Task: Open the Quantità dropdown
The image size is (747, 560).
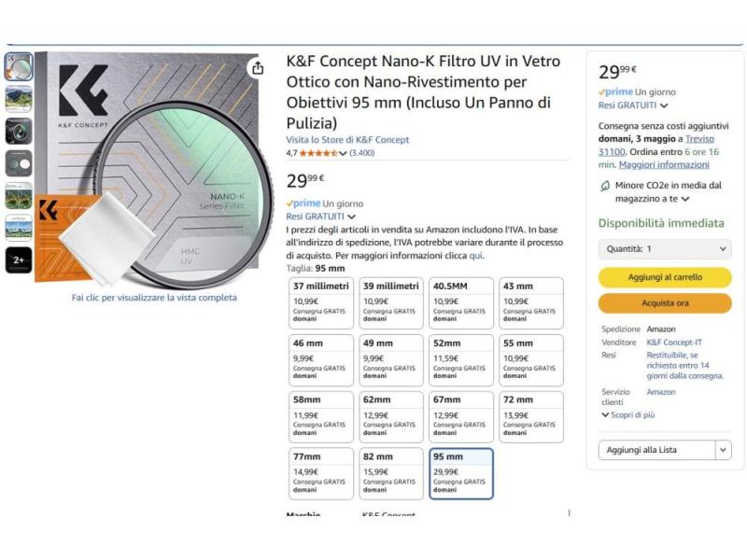Action: [x=665, y=249]
